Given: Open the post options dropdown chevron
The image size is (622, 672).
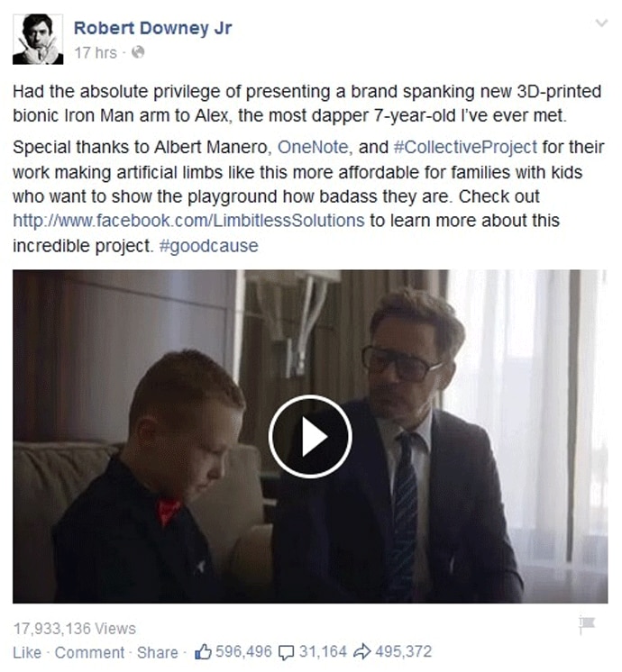Looking at the screenshot, I should [602, 23].
